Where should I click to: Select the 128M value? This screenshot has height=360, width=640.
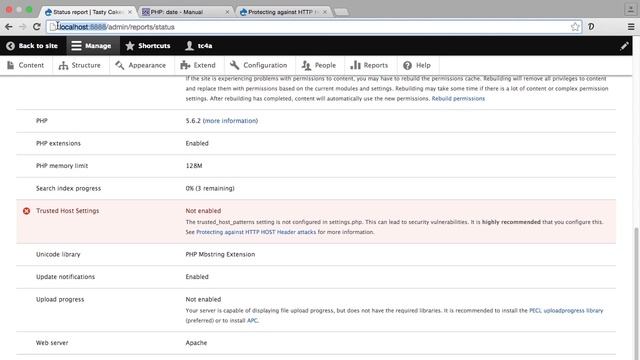click(x=194, y=166)
